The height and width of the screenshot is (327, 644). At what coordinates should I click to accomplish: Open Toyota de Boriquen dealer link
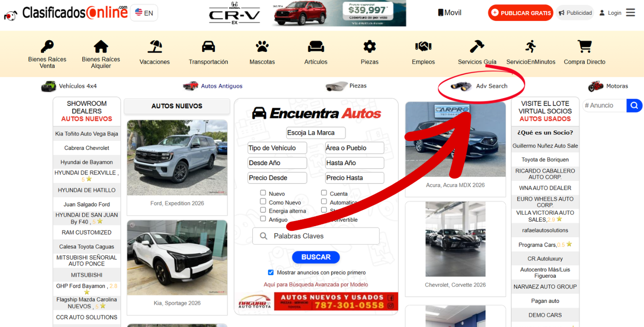545,160
